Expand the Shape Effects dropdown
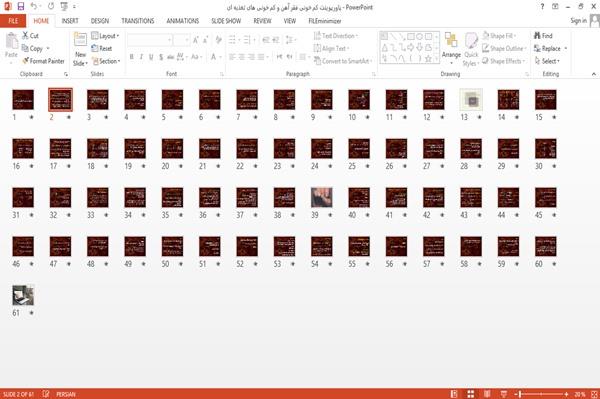 click(x=504, y=61)
